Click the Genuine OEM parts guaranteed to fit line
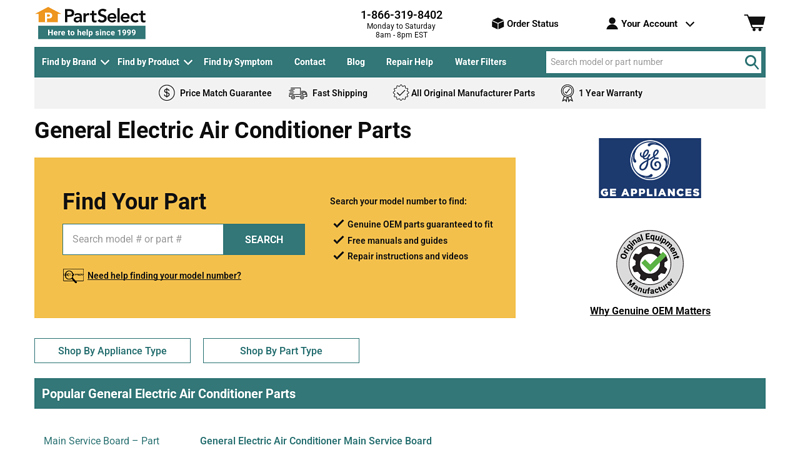This screenshot has width=800, height=450. [420, 224]
